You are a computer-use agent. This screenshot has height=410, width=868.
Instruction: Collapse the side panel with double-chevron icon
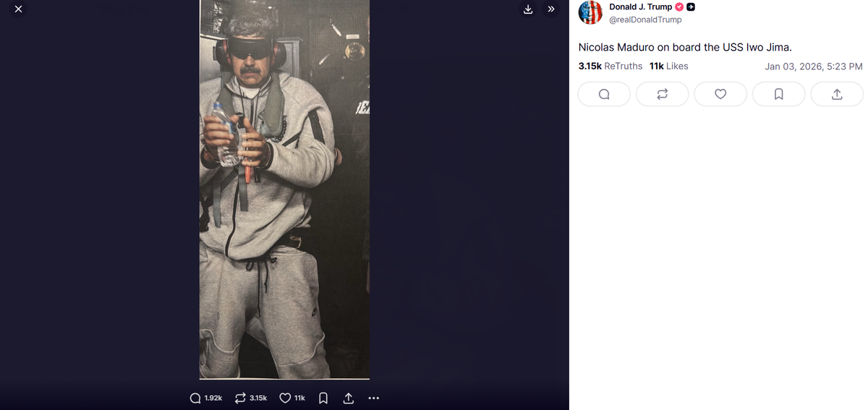550,9
